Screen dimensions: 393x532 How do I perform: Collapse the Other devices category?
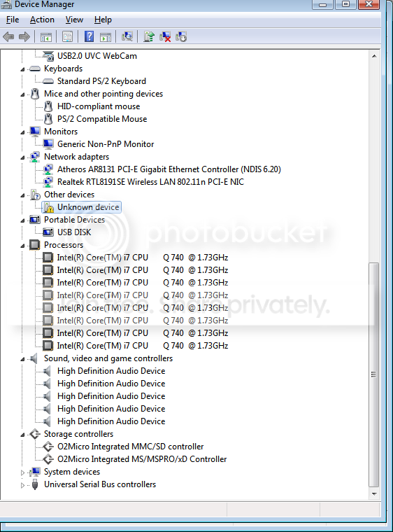point(22,195)
